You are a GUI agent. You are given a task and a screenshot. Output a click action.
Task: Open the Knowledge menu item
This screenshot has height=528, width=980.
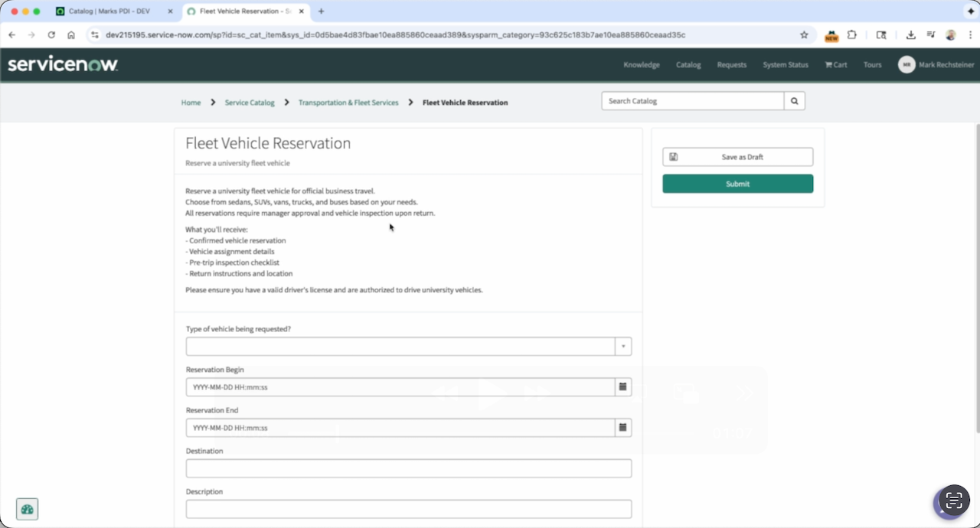641,65
